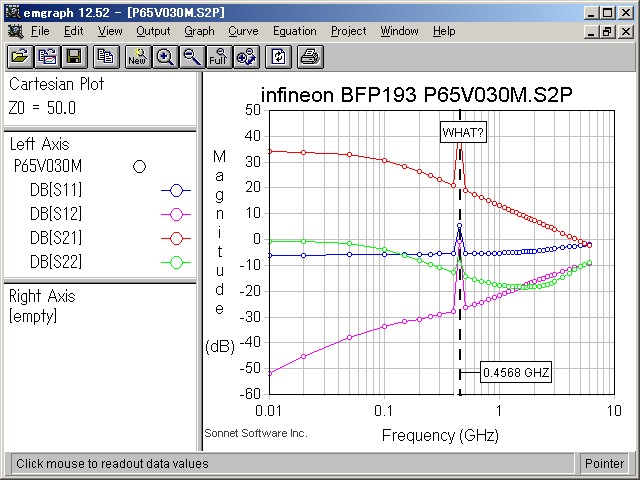Zoom in with magnifier plus icon
This screenshot has height=480, width=640.
165,56
